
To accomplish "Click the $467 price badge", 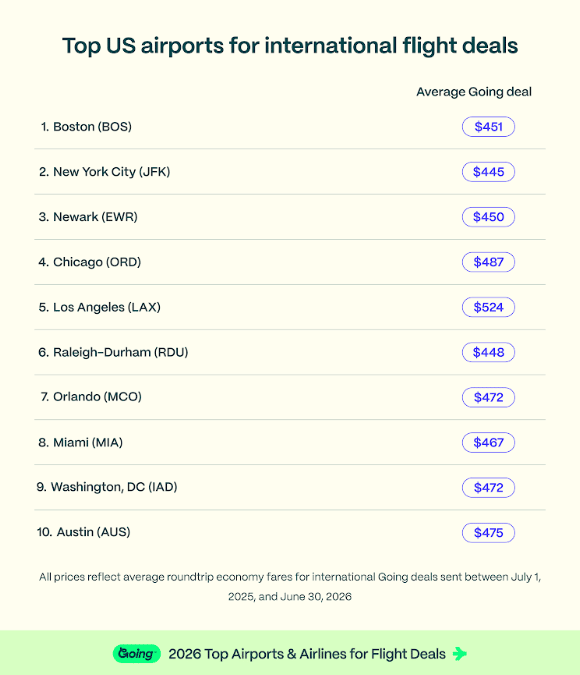I will coord(488,443).
